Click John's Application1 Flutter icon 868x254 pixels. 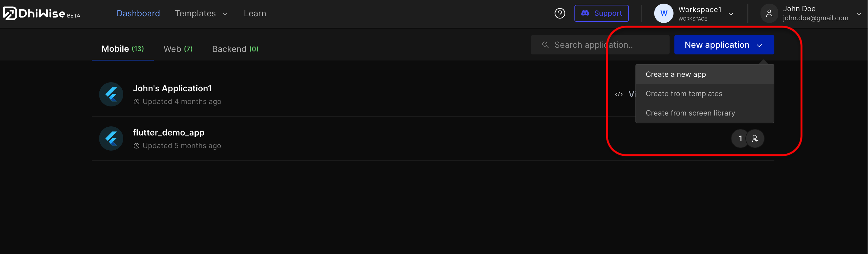pyautogui.click(x=111, y=94)
